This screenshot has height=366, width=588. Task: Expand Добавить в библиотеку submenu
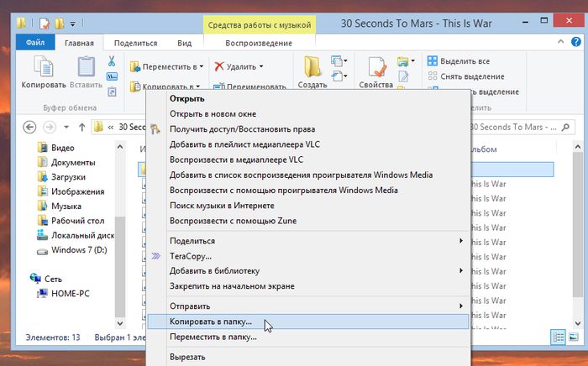click(461, 270)
